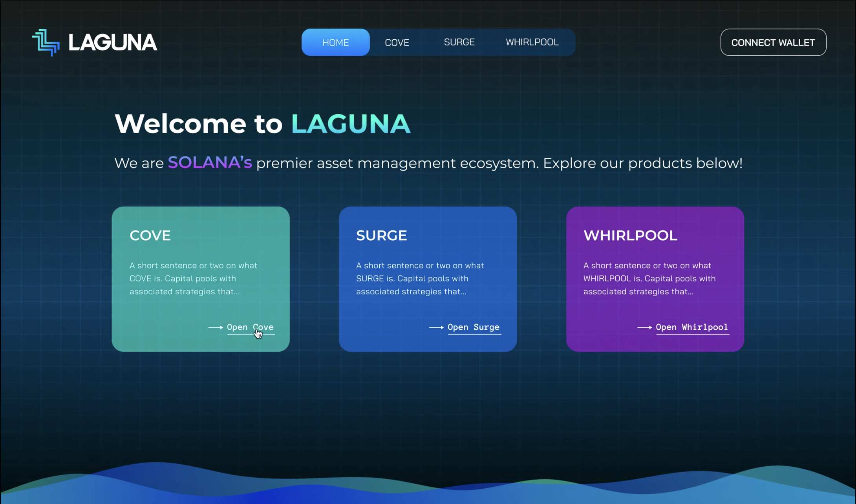Screen dimensions: 856x504
Task: Click the COVE card title
Action: pyautogui.click(x=150, y=236)
